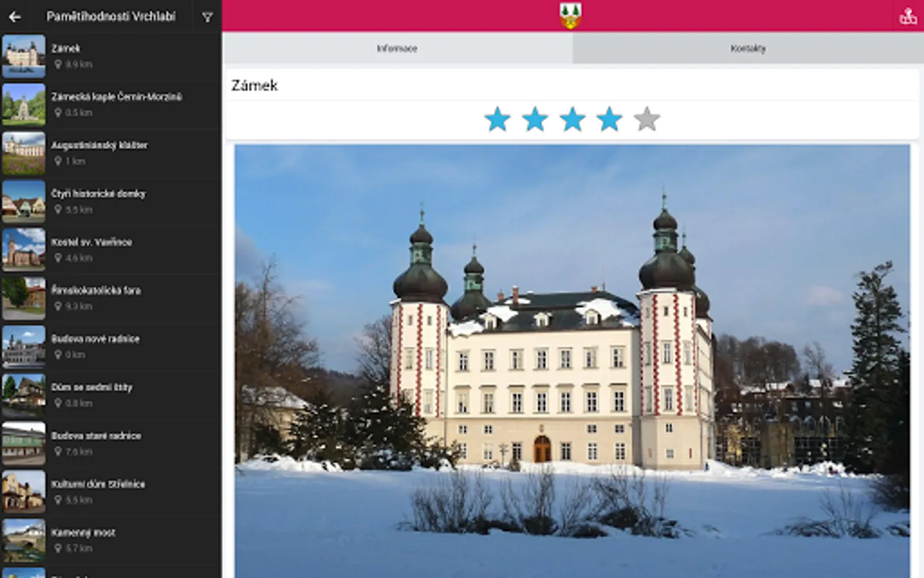The image size is (924, 578).
Task: Open Budova nové radnice thumbnail
Action: [24, 347]
